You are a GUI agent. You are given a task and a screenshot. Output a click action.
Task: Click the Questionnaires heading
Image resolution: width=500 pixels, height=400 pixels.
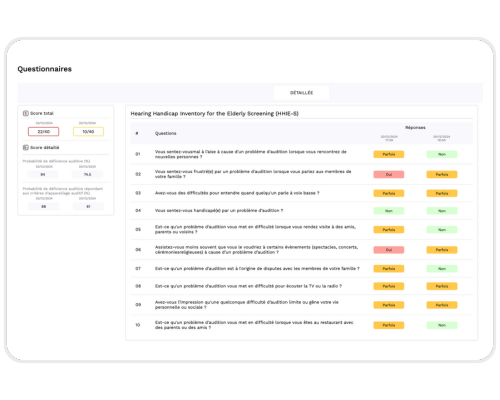point(45,69)
